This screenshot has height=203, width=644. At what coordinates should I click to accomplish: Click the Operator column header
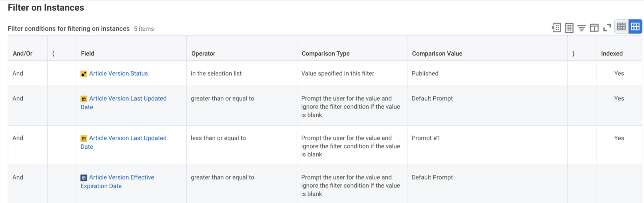coord(203,54)
